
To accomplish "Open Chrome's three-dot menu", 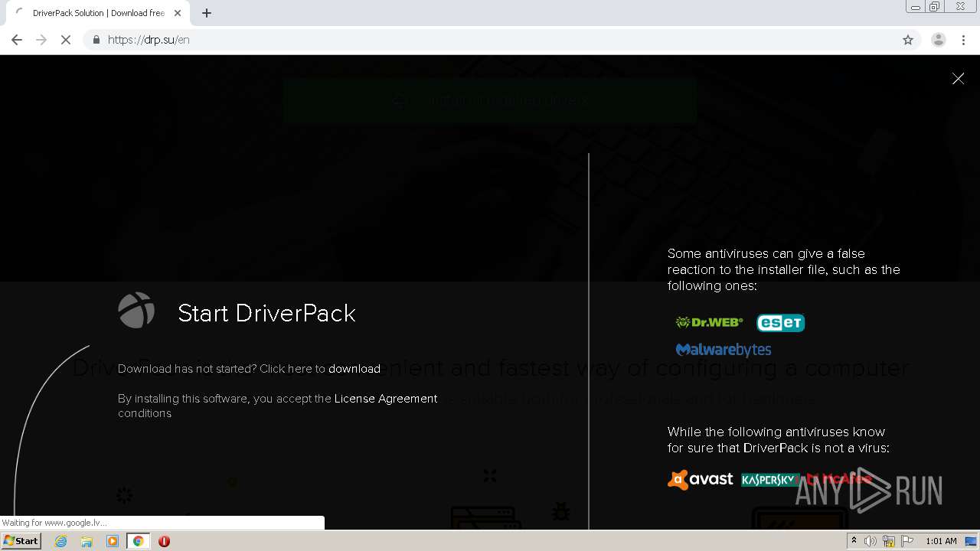I will [x=963, y=40].
